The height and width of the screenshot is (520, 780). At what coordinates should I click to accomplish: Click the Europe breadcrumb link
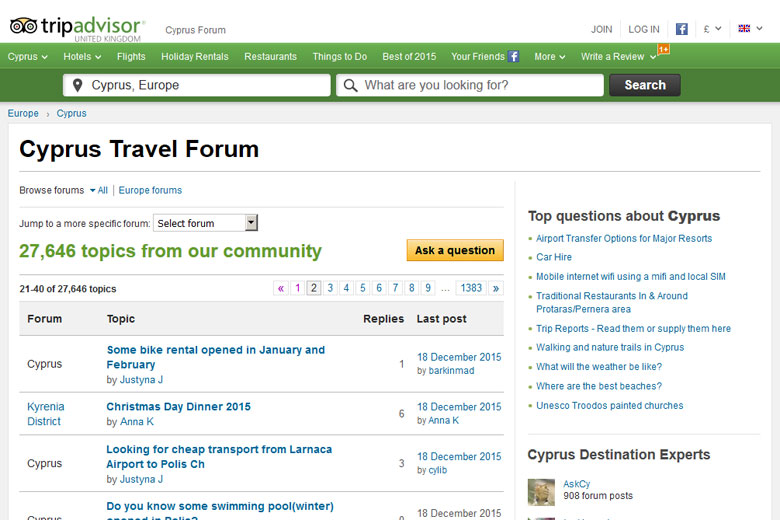pos(23,113)
